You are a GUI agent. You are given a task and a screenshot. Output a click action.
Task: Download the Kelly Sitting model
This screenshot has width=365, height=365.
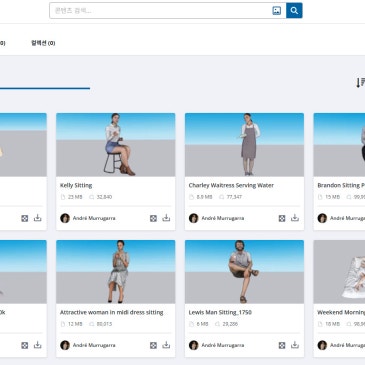[x=166, y=218]
